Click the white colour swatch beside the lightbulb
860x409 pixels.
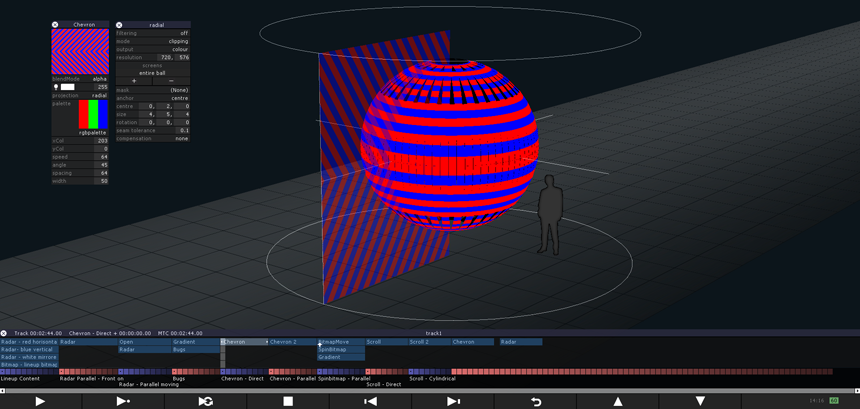[67, 87]
